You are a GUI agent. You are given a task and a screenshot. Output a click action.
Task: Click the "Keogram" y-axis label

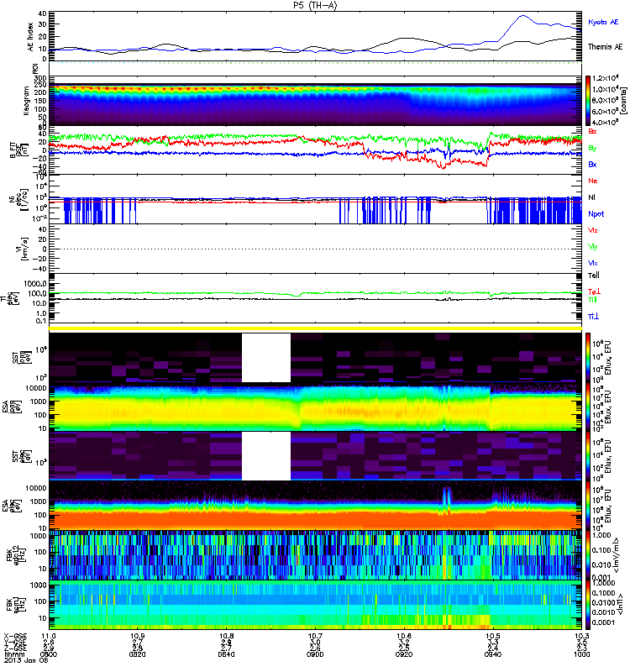point(26,100)
